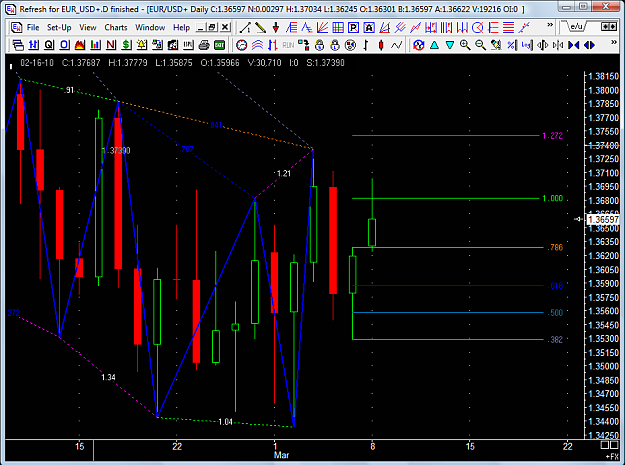Open the Q quote page icon
This screenshot has width=625, height=465.
49,45
